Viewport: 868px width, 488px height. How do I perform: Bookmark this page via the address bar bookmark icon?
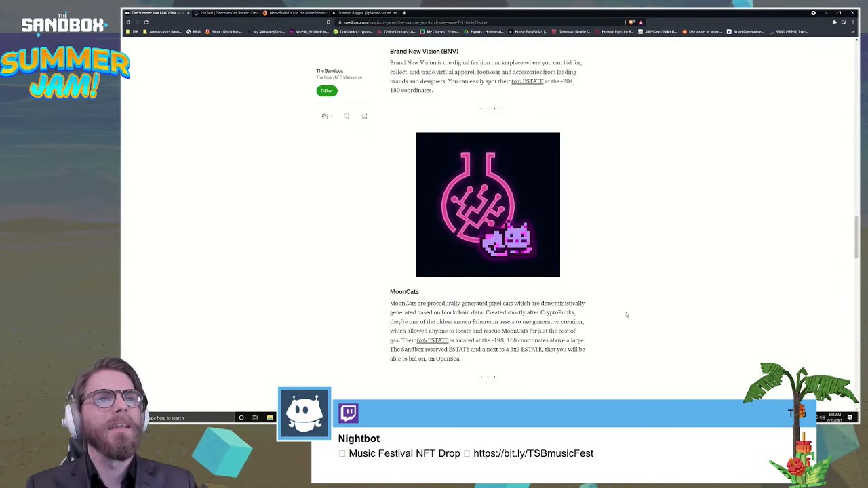click(328, 22)
